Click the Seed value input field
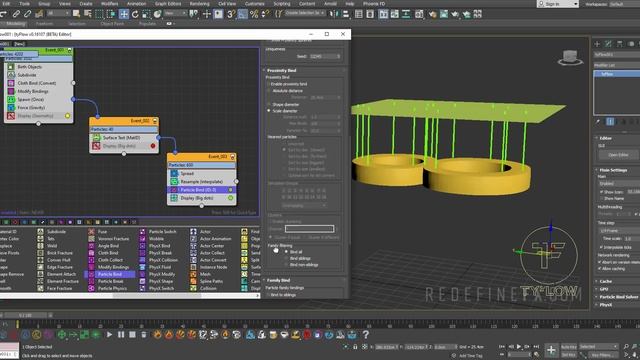The image size is (640, 360). [x=324, y=56]
